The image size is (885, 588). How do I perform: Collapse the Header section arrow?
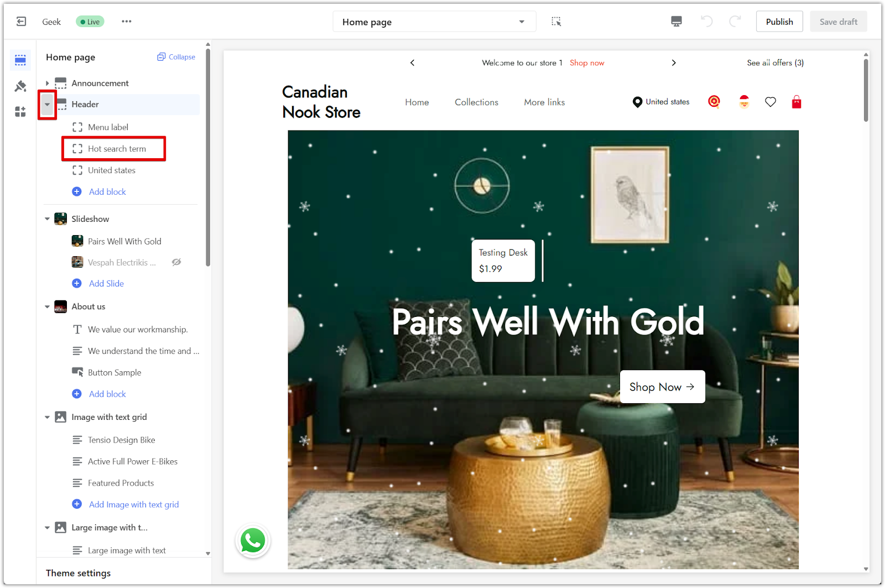click(48, 105)
